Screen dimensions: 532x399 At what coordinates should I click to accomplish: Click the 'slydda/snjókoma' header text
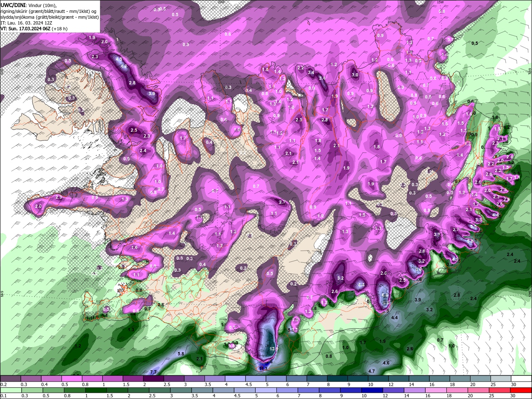(17, 17)
